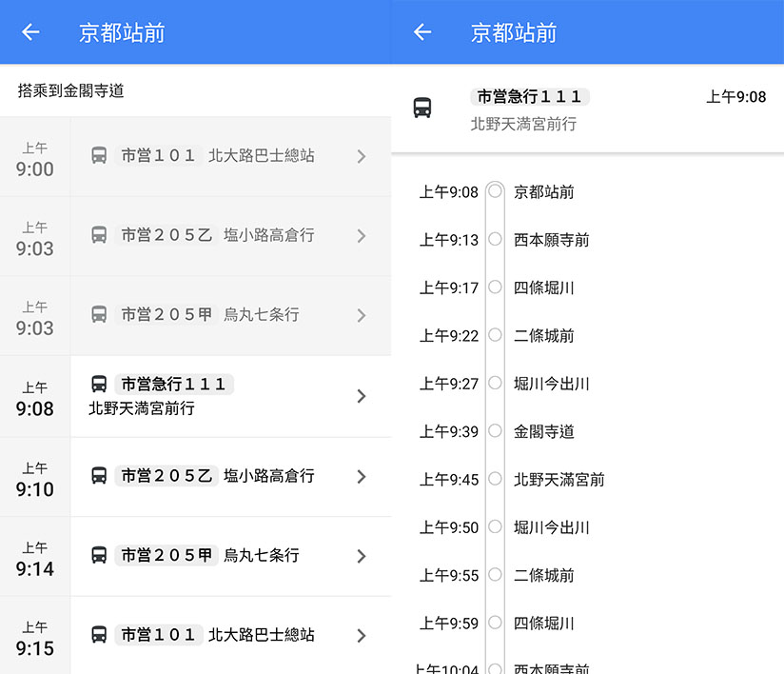Viewport: 784px width, 674px height.
Task: Select stop marker for 四條堀川 at 9:17
Action: [495, 287]
